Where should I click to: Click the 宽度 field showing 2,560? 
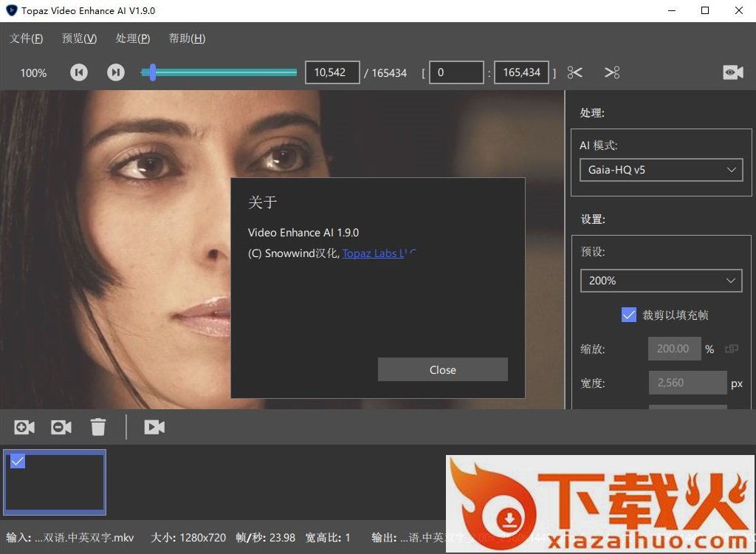click(x=687, y=383)
